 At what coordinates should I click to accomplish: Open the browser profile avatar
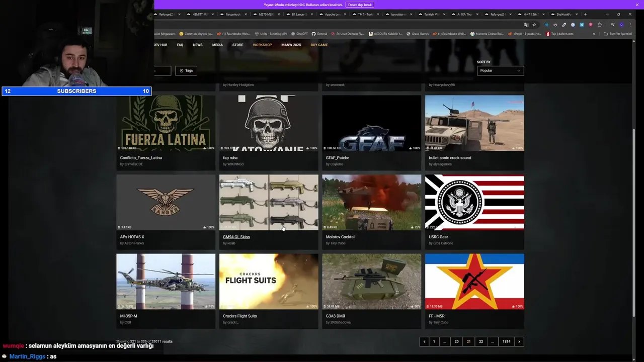coord(621,25)
